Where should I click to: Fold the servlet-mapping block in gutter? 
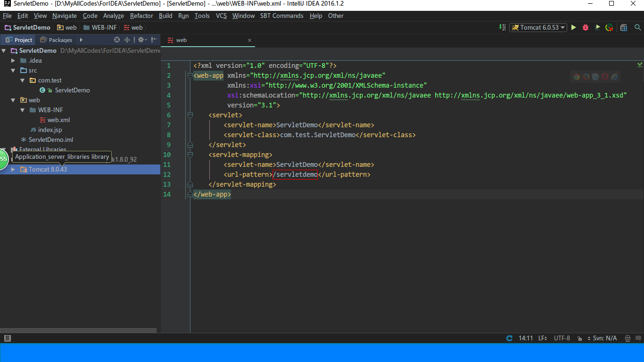click(190, 154)
